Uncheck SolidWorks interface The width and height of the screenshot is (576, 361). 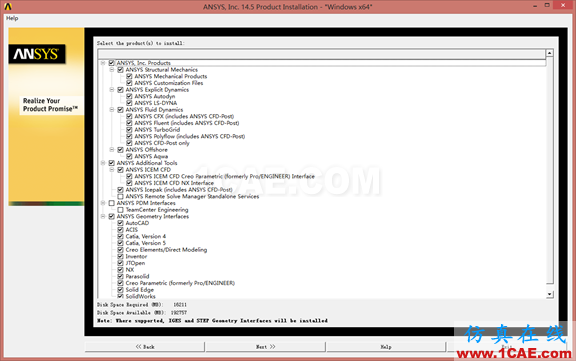pos(120,296)
